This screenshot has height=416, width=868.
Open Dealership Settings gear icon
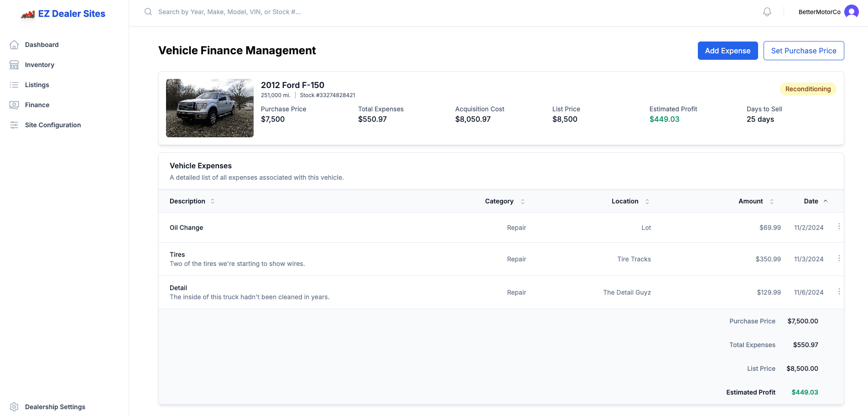14,406
